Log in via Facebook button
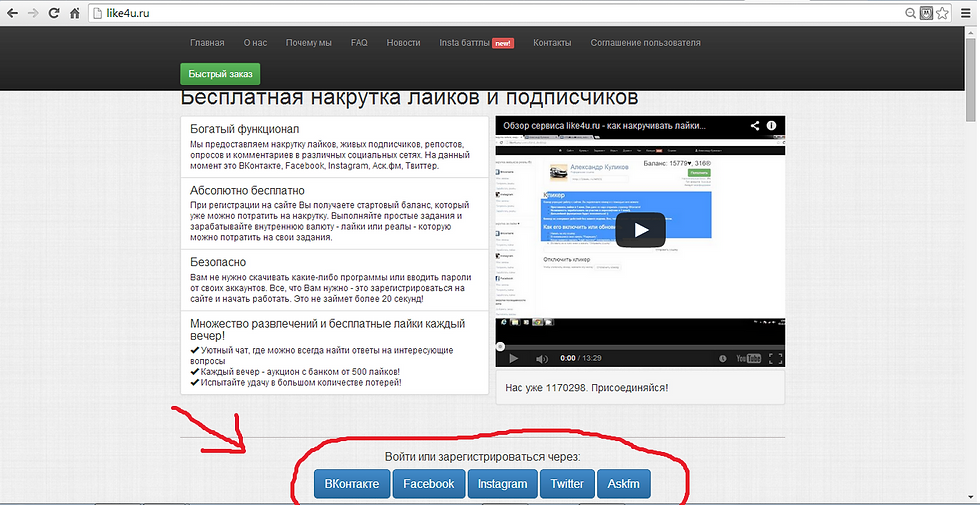980x505 pixels. pos(429,484)
